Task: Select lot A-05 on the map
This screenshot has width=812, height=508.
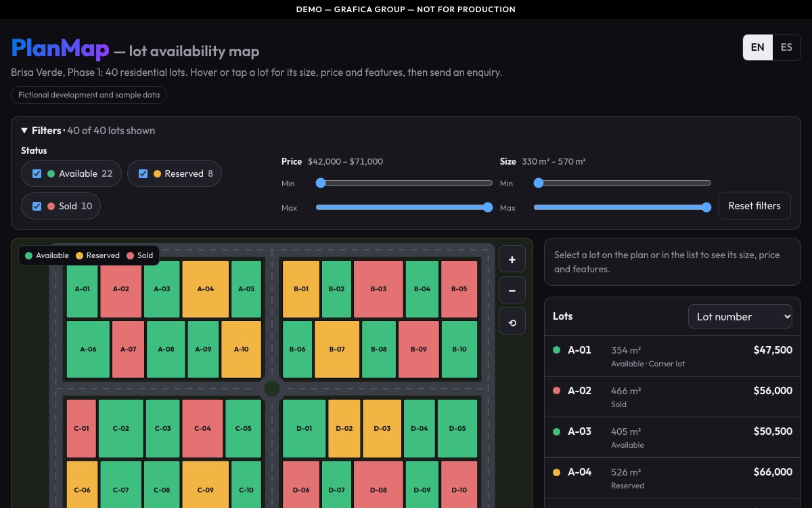Action: click(x=246, y=289)
